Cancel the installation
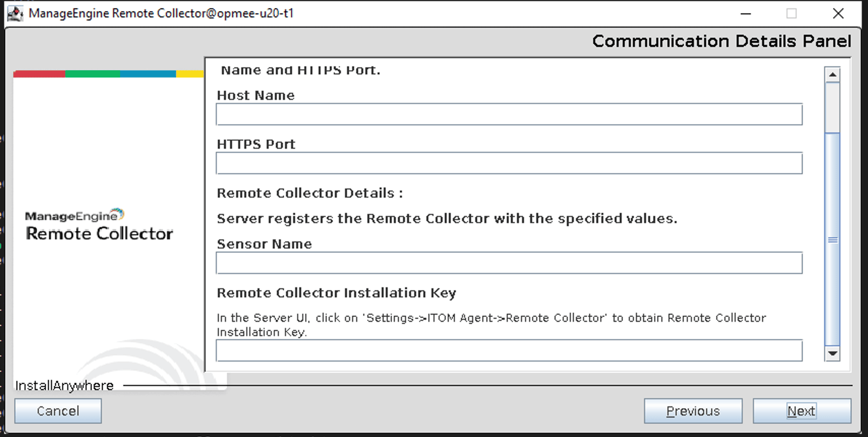The height and width of the screenshot is (437, 868). coord(58,411)
